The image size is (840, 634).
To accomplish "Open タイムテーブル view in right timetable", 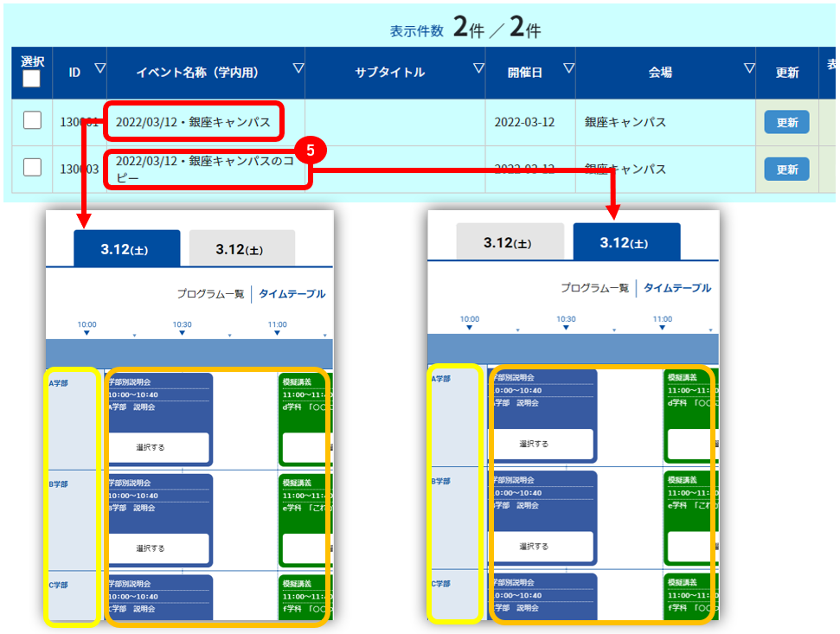I will click(677, 288).
